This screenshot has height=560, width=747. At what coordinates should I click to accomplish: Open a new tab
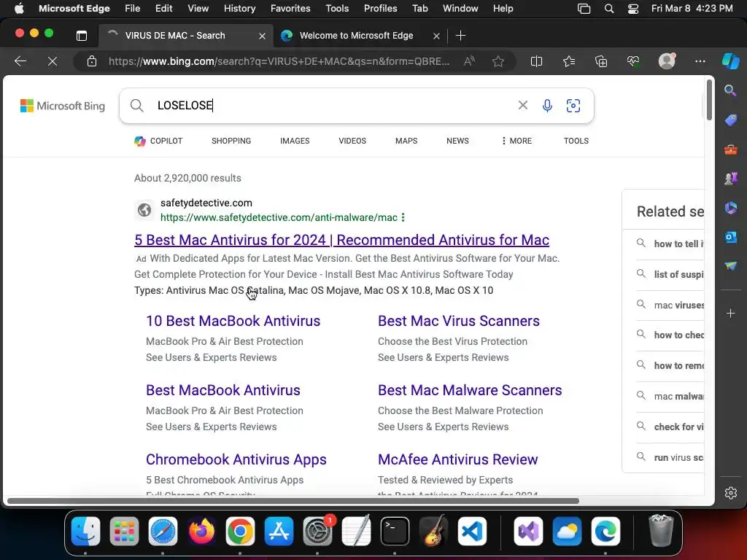pyautogui.click(x=460, y=36)
